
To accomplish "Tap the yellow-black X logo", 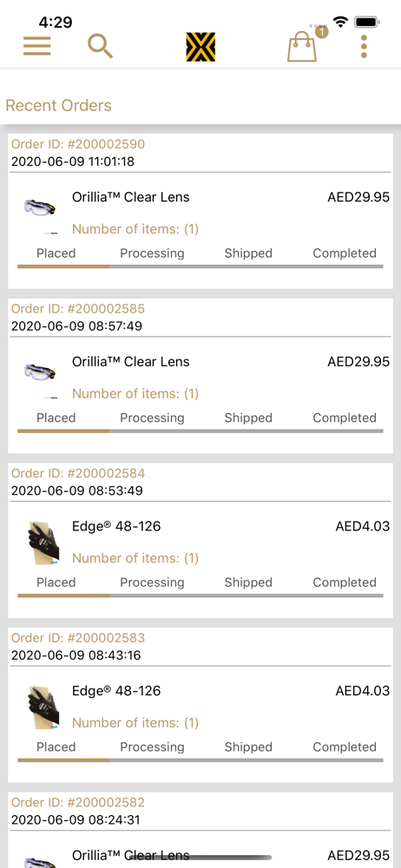I will 200,47.
